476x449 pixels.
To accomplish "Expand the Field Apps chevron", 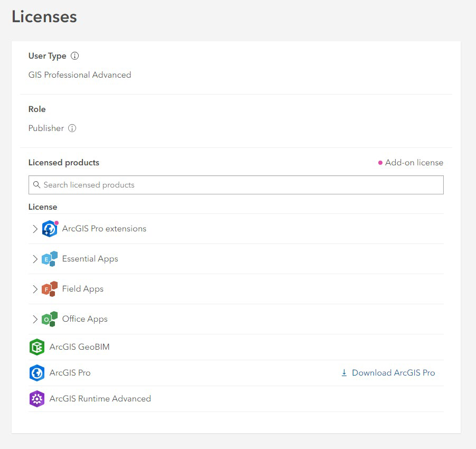I will 35,289.
